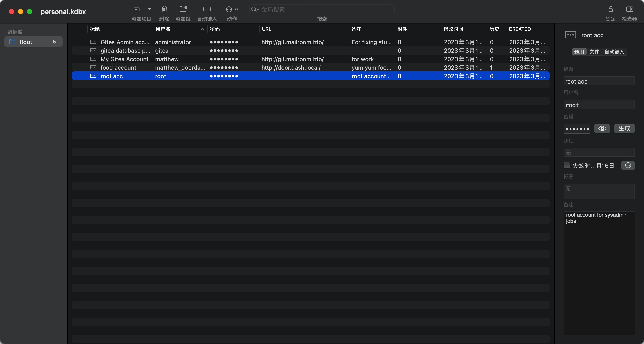Click the Autotype (自动键入) keyboard icon
The image size is (644, 344).
tap(207, 9)
